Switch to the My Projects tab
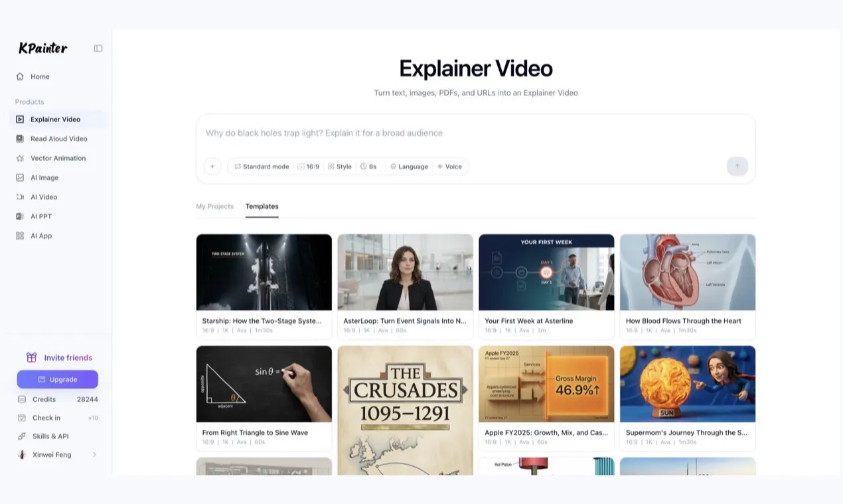The image size is (843, 504). point(215,206)
